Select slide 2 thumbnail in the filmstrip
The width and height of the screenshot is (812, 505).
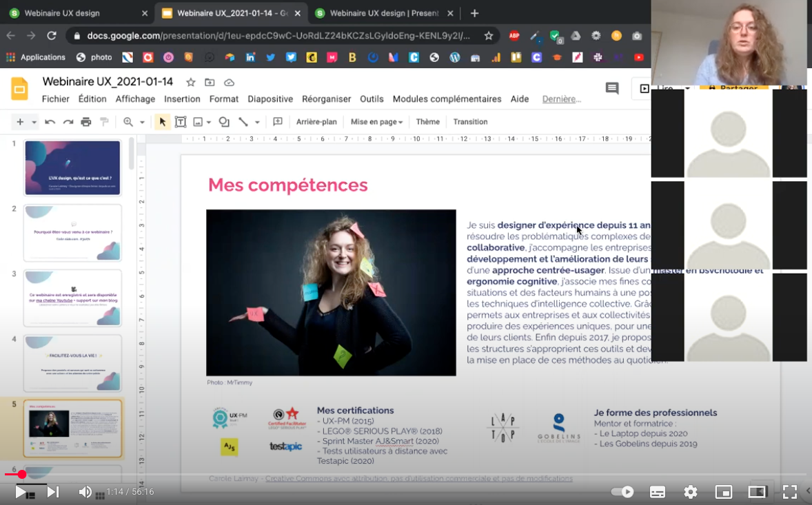pos(72,233)
